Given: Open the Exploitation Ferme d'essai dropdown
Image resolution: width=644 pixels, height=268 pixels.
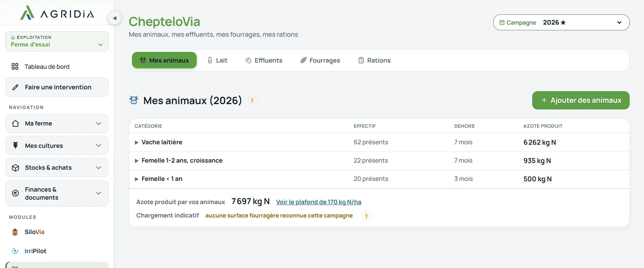Looking at the screenshot, I should 57,41.
